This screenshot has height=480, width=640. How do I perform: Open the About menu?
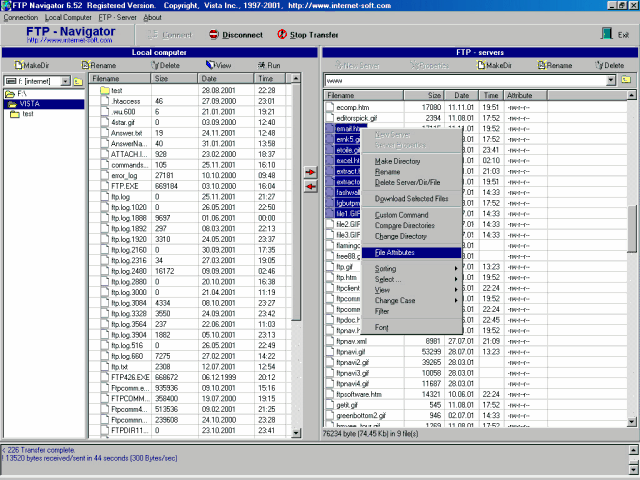tap(152, 18)
